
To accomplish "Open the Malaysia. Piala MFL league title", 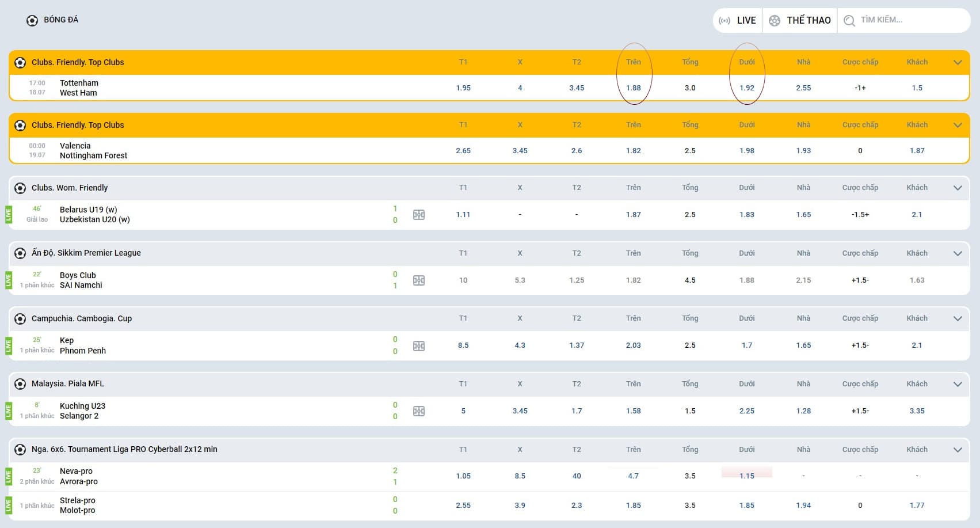I will tap(68, 383).
